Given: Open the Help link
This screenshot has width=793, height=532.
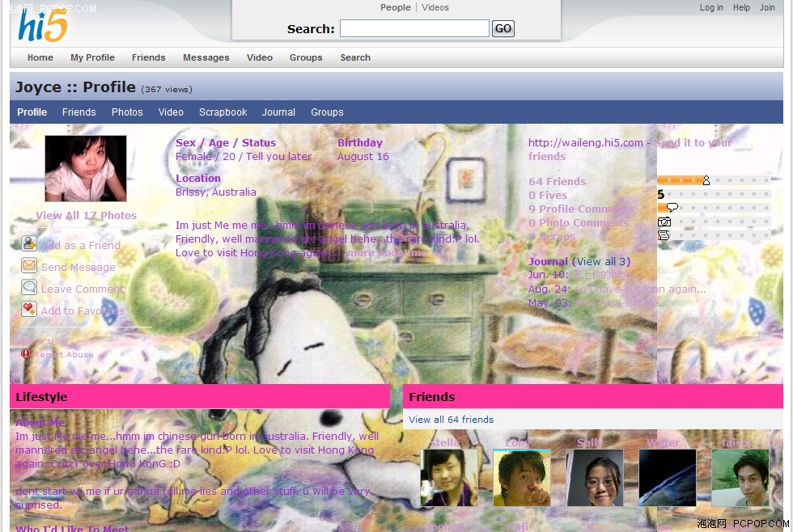Looking at the screenshot, I should click(x=741, y=7).
